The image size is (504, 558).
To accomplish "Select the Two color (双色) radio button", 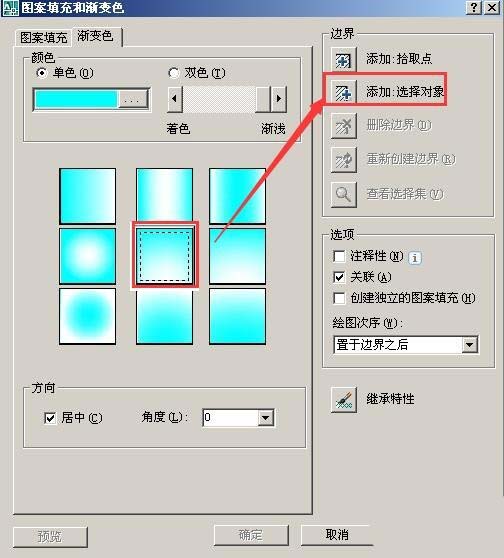I will point(174,73).
